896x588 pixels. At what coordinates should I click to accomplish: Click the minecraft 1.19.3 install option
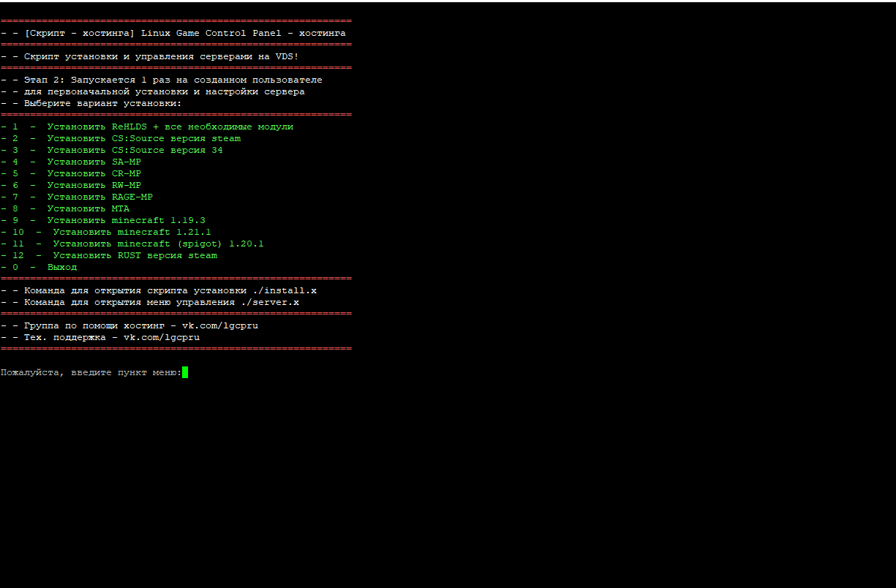pos(126,220)
